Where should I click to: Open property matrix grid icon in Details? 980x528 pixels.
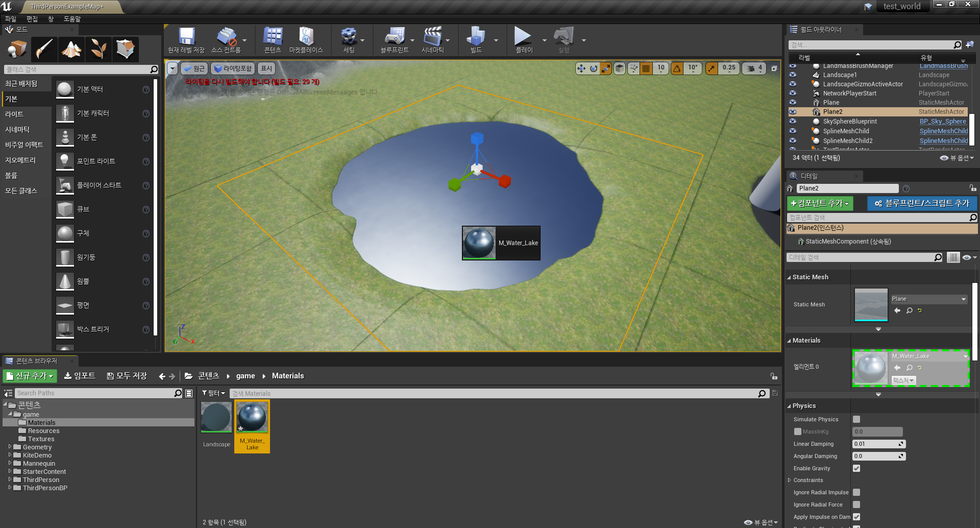[x=953, y=257]
